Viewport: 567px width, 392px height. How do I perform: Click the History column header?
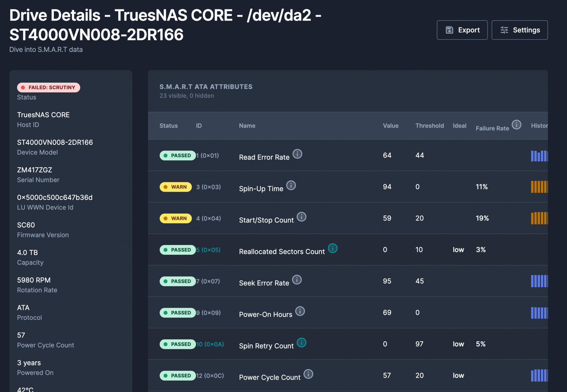tap(539, 126)
